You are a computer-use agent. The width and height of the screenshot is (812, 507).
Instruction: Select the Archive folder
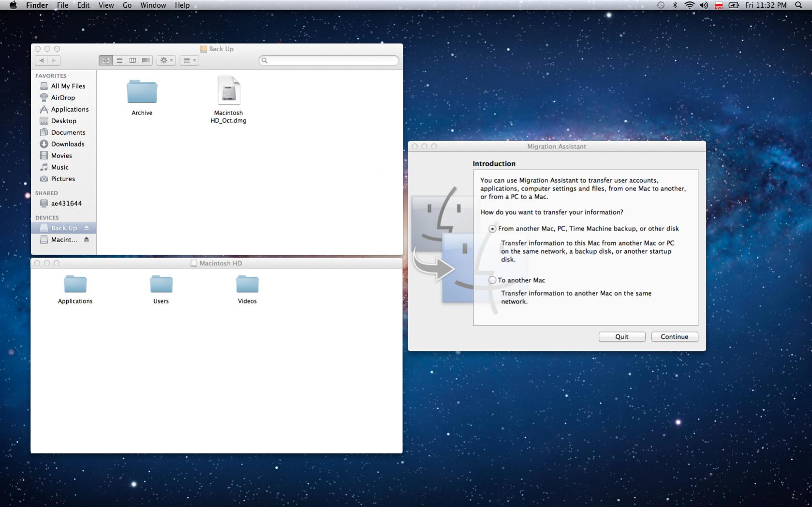142,98
